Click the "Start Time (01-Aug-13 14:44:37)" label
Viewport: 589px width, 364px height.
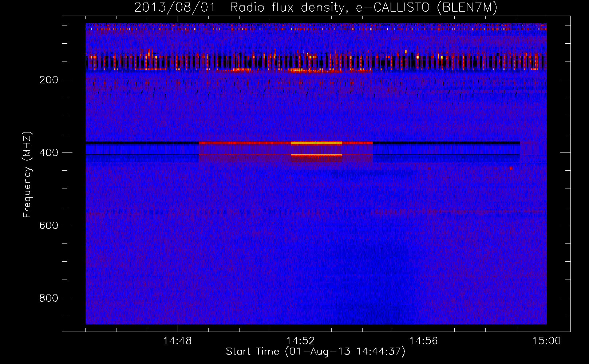(x=316, y=352)
